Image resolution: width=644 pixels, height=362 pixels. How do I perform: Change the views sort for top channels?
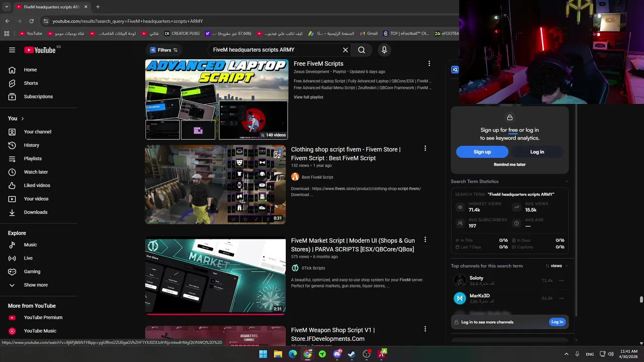point(553,266)
